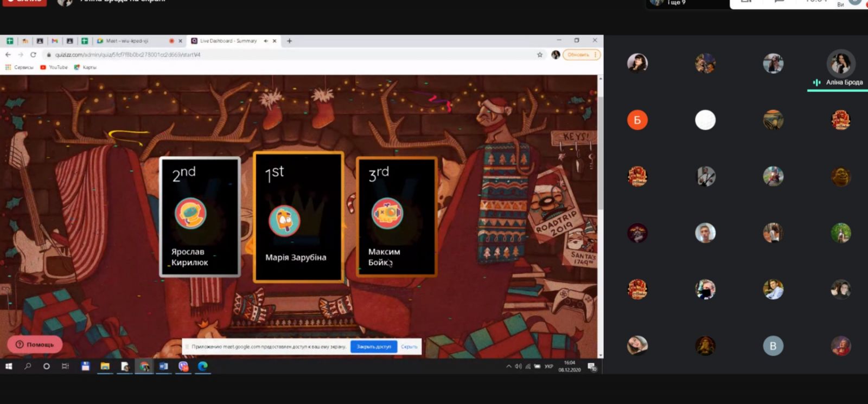Screen dimensions: 868x404
Task: Open Task View on the taskbar
Action: pyautogui.click(x=66, y=367)
